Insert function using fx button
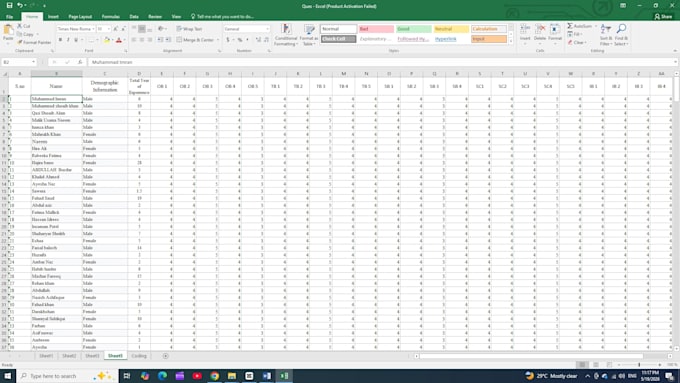The width and height of the screenshot is (680, 383). pyautogui.click(x=80, y=62)
